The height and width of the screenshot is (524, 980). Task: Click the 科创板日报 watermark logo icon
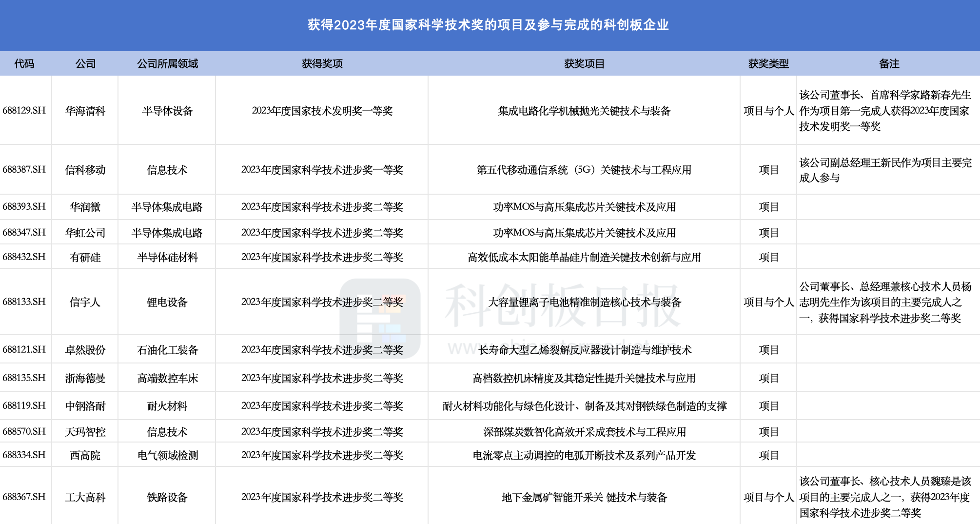coord(380,319)
